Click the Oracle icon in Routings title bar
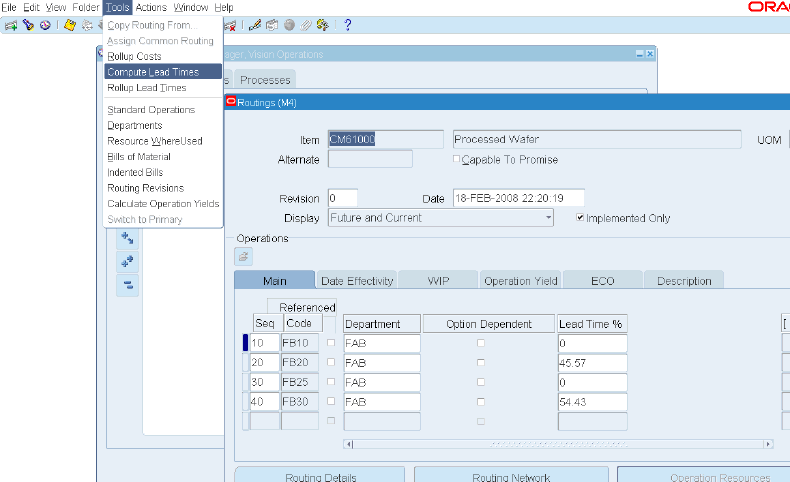Image resolution: width=790 pixels, height=482 pixels. pyautogui.click(x=231, y=102)
